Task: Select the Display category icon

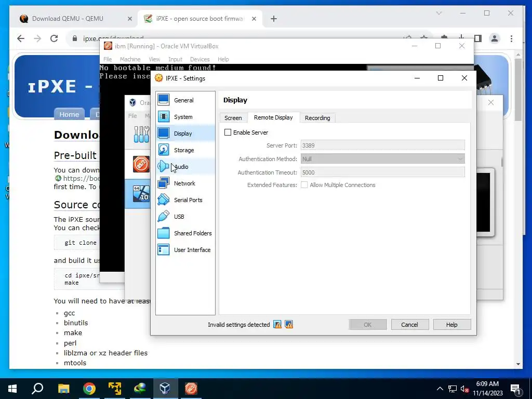Action: [x=164, y=134]
